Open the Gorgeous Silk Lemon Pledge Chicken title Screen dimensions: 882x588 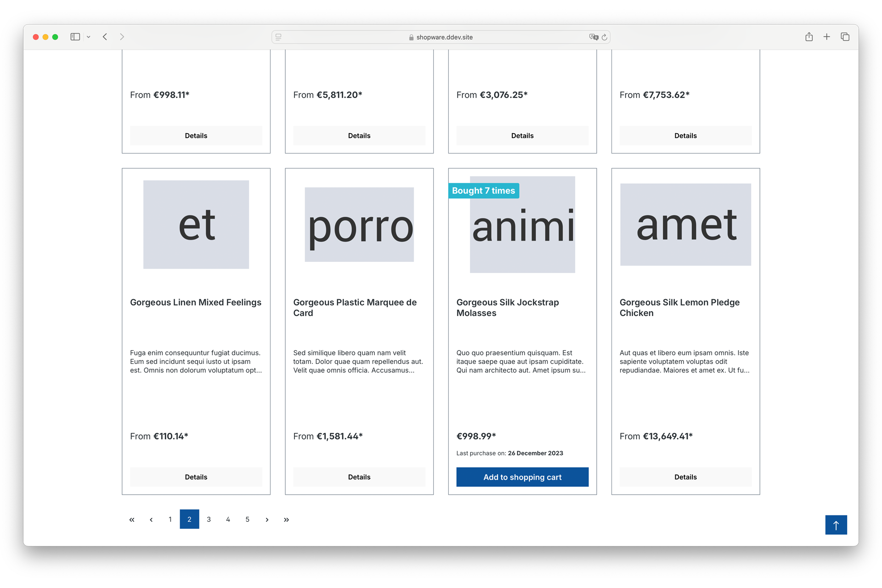pyautogui.click(x=679, y=308)
